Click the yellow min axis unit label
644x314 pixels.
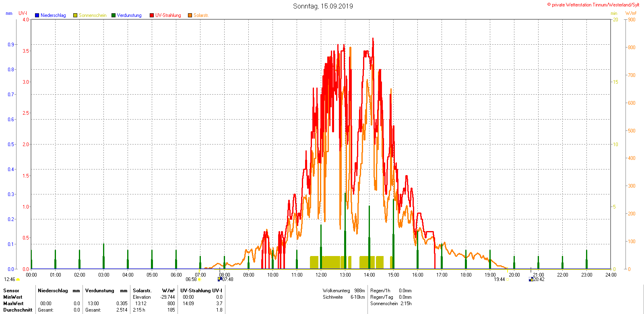pyautogui.click(x=614, y=13)
